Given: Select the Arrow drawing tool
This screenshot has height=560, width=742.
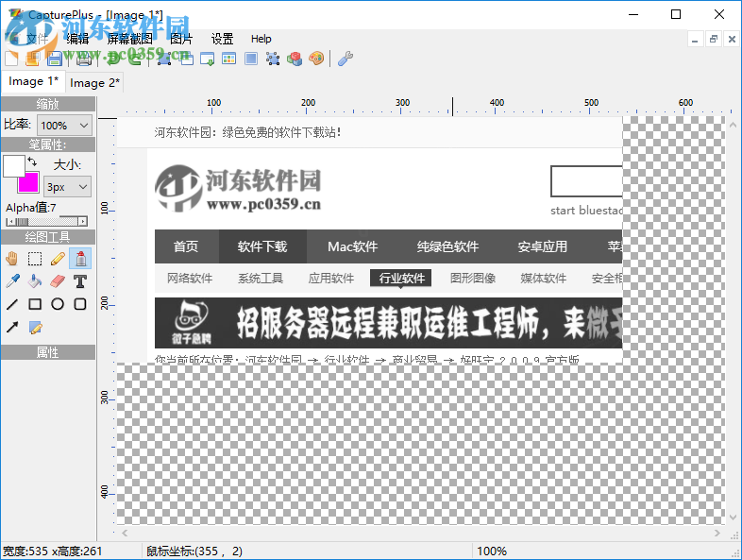Looking at the screenshot, I should (x=12, y=327).
